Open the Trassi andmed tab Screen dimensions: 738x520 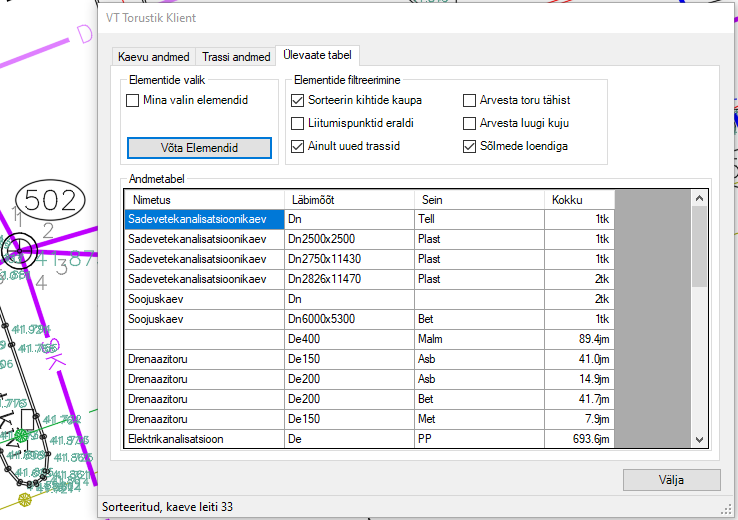236,57
